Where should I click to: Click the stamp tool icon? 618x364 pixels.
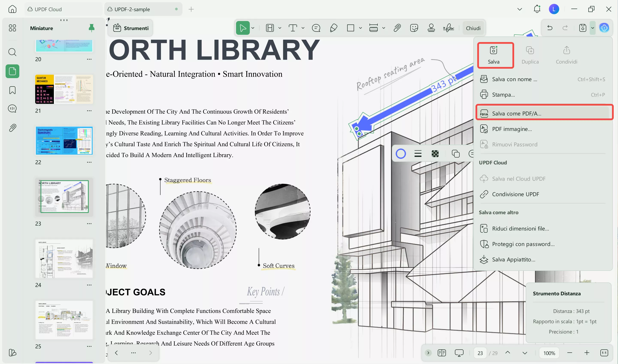(431, 28)
